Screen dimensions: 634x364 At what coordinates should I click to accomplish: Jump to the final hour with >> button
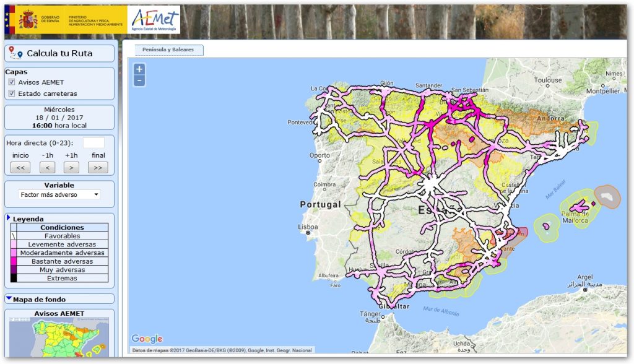pyautogui.click(x=98, y=167)
